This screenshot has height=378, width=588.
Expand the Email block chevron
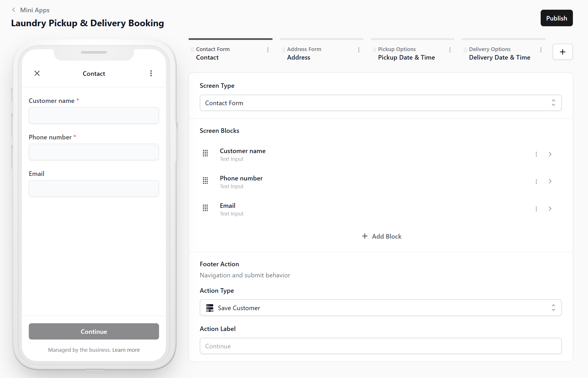pos(550,209)
